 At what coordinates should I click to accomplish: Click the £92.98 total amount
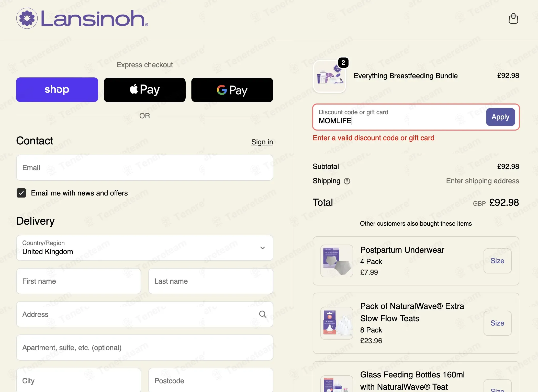[x=504, y=203]
